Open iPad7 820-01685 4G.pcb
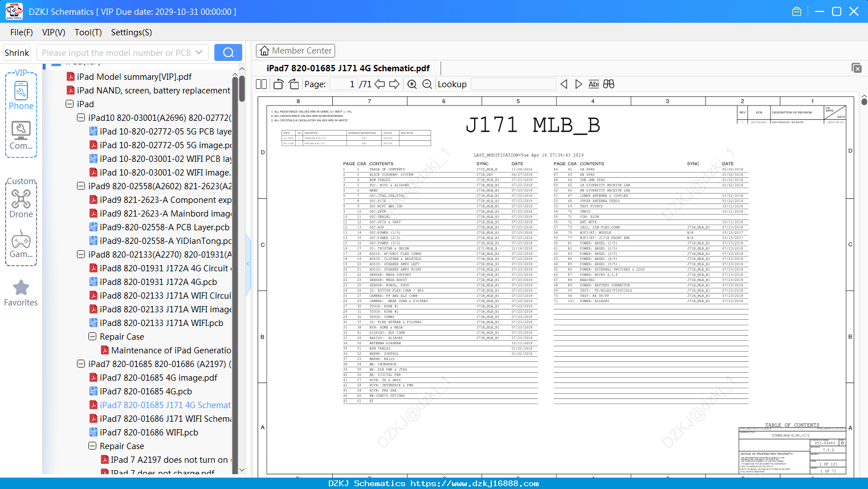 [x=140, y=392]
